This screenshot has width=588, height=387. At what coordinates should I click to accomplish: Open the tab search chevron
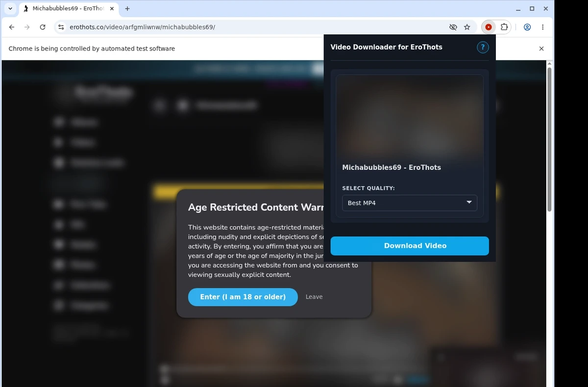(10, 8)
